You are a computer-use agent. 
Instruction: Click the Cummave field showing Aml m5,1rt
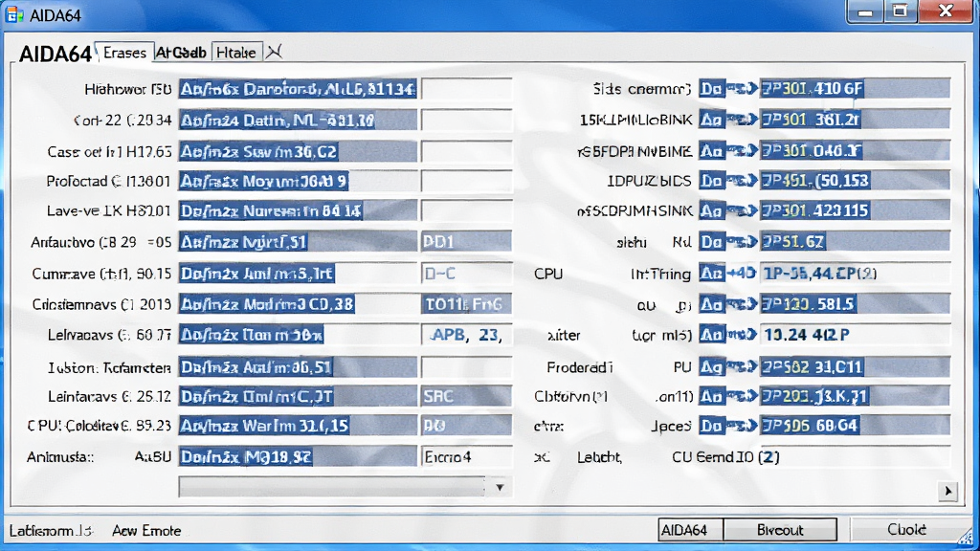[x=298, y=273]
